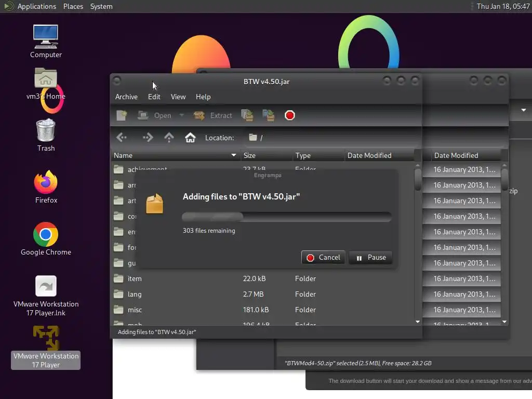532x399 pixels.
Task: Open the Archive menu
Action: (126, 97)
